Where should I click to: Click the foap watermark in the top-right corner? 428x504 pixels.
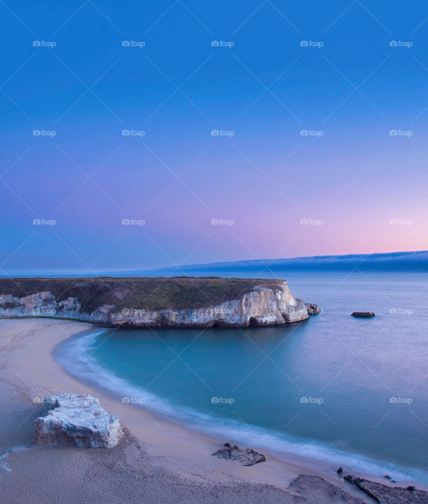click(400, 44)
